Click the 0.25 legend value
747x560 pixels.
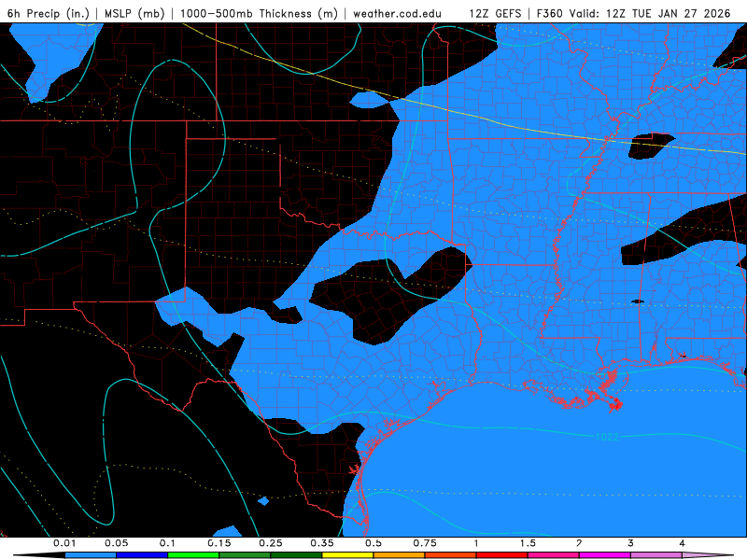(x=271, y=543)
